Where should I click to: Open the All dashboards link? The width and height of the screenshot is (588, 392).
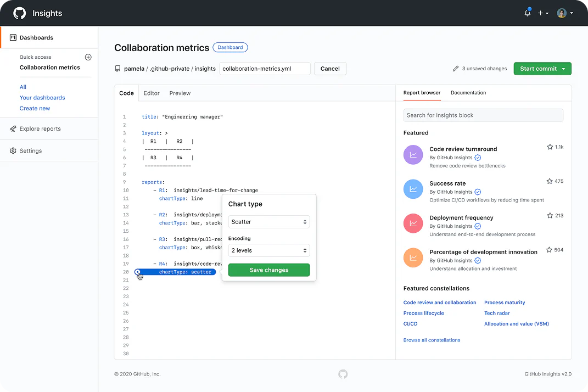(23, 87)
